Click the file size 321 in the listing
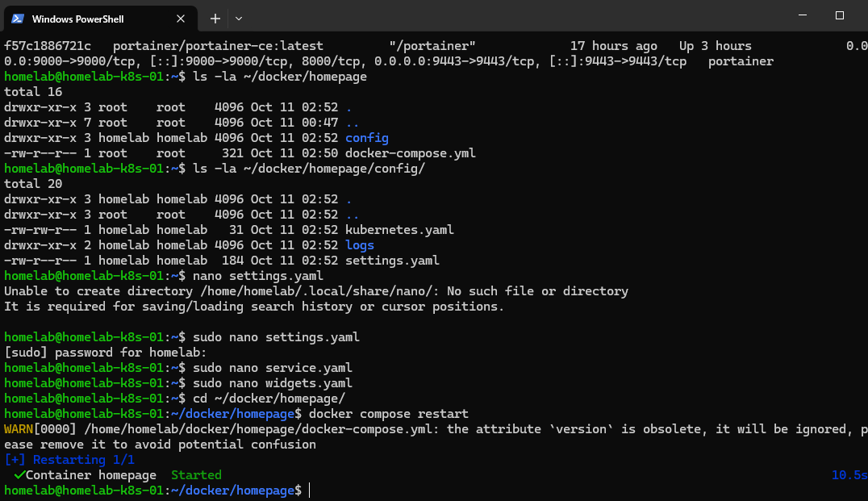Screen dimensions: 868x501 pos(232,153)
